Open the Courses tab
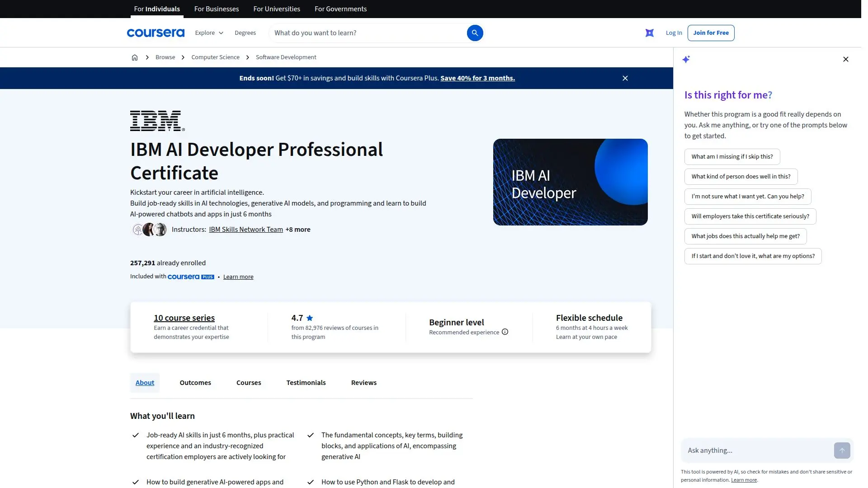The width and height of the screenshot is (868, 488). [x=249, y=383]
